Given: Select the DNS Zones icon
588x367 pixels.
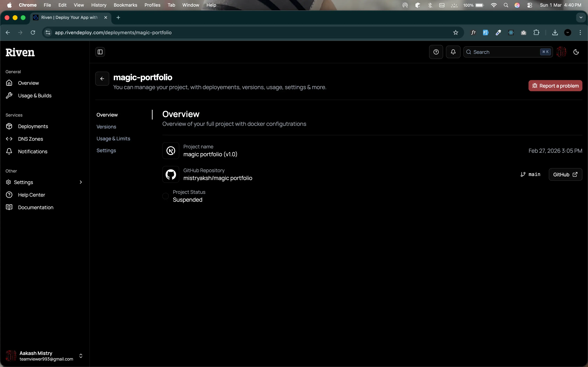Looking at the screenshot, I should tap(9, 139).
